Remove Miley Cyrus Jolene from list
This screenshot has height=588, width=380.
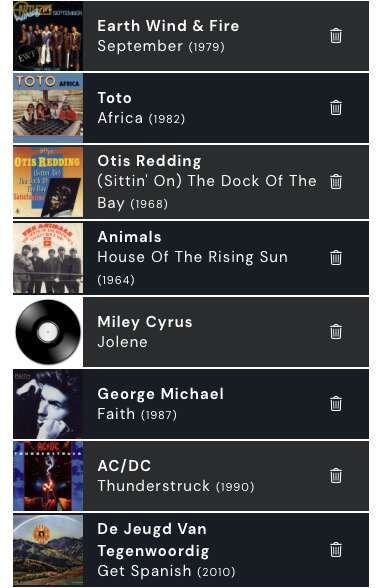[336, 332]
